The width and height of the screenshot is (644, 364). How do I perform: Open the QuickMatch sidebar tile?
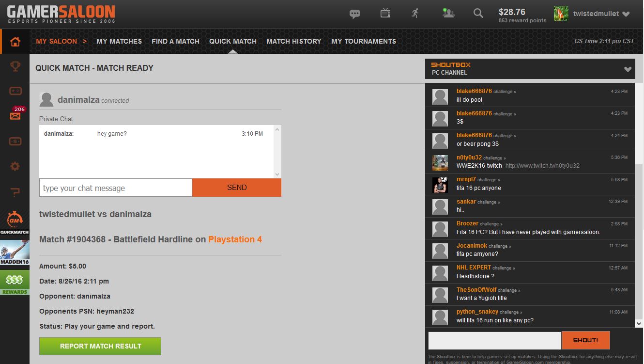(x=15, y=222)
